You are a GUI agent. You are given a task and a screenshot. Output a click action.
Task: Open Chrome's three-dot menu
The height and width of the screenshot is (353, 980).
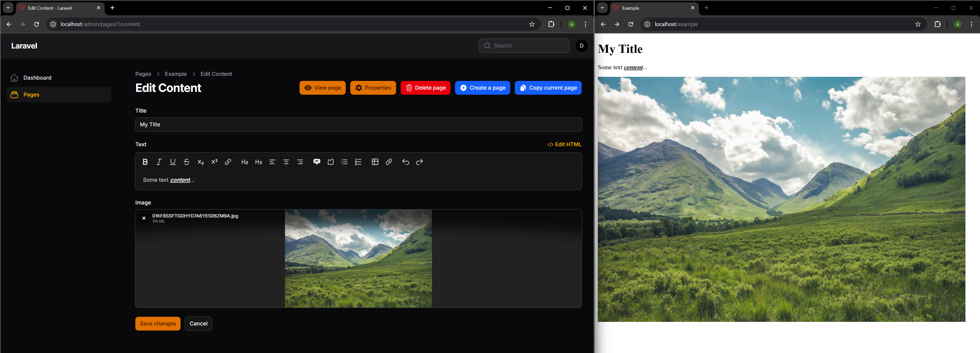[585, 24]
